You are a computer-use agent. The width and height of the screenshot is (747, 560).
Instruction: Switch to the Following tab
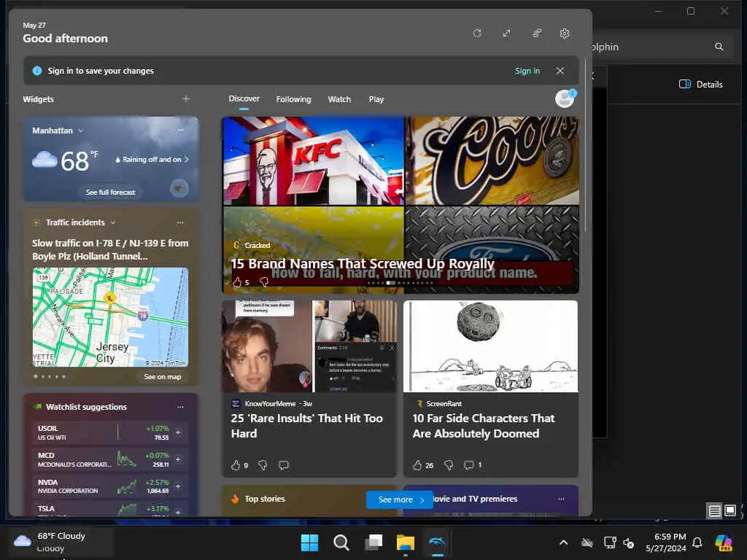coord(293,99)
